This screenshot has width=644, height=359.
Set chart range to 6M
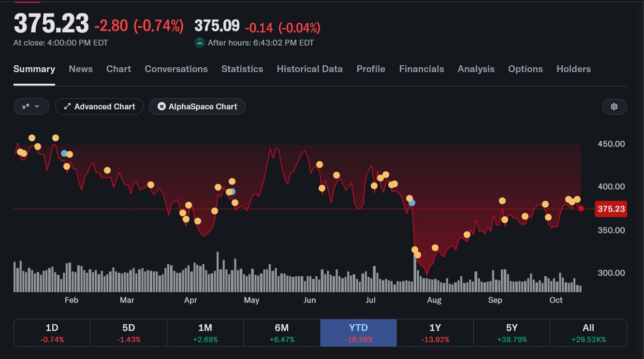[x=282, y=333]
